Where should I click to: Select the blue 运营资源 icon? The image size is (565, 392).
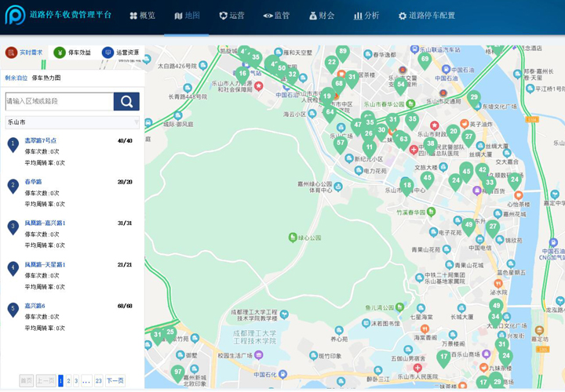click(108, 53)
